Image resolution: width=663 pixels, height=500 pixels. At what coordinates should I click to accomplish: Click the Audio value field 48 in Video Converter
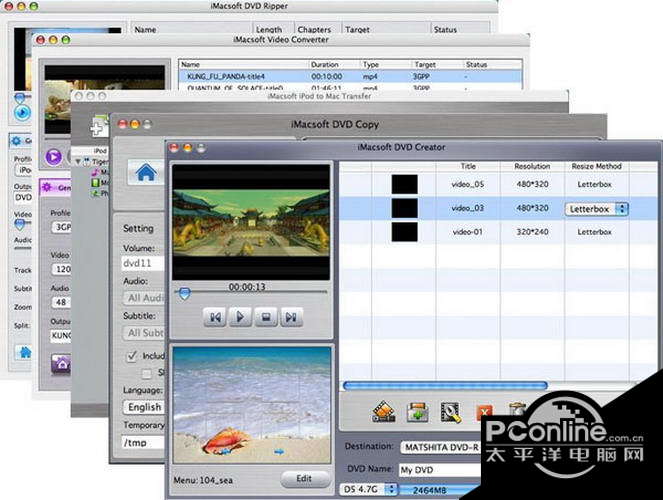click(62, 302)
